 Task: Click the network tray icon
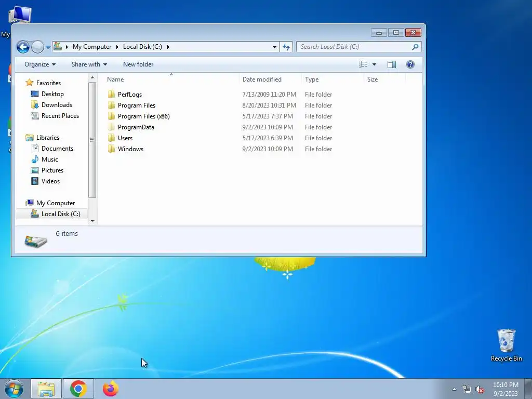coord(467,389)
